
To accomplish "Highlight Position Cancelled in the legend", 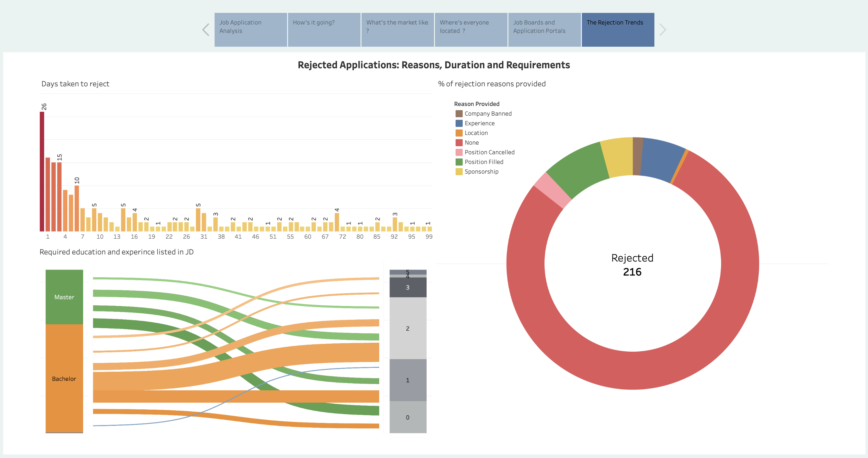I will click(489, 152).
